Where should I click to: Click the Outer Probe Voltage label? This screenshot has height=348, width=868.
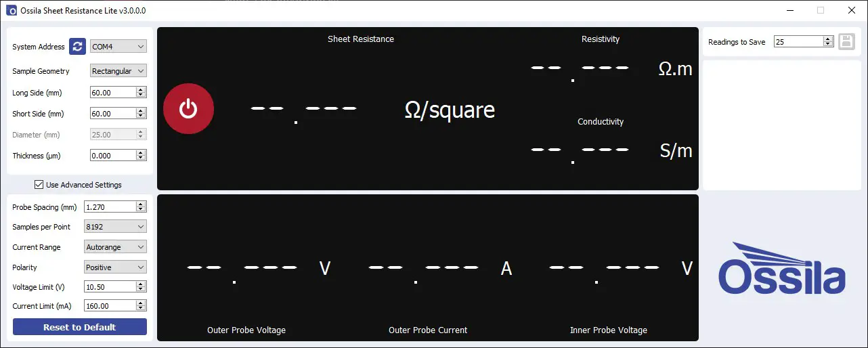click(246, 330)
